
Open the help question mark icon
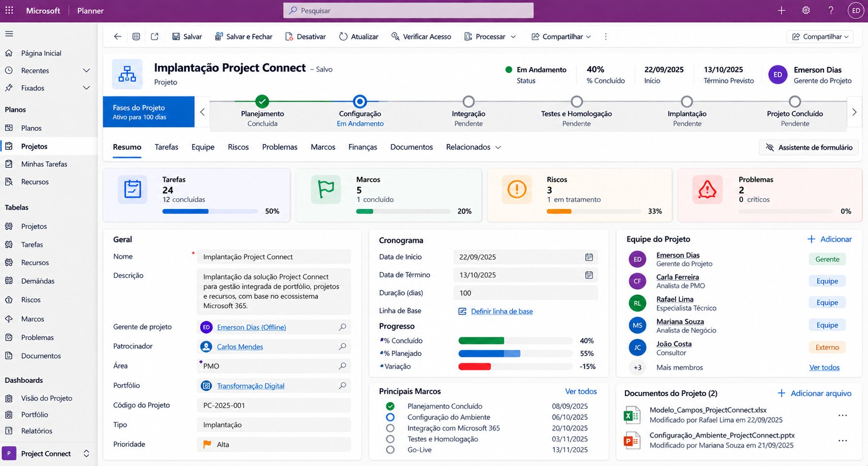831,10
